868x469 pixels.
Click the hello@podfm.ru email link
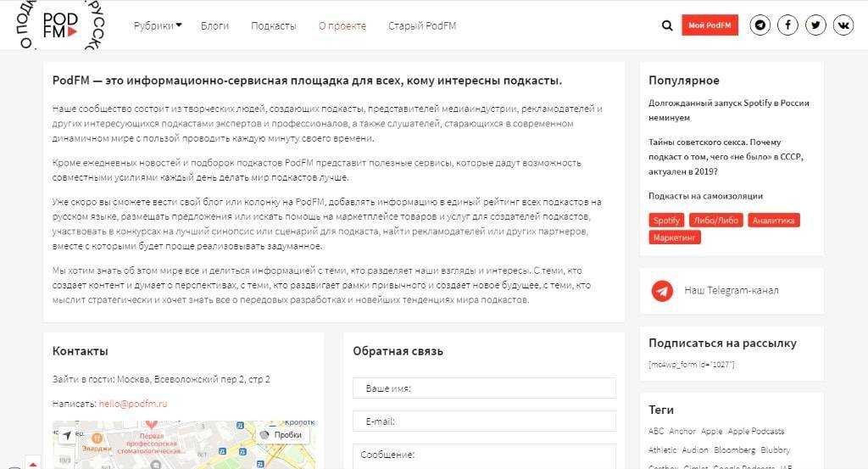tap(133, 404)
